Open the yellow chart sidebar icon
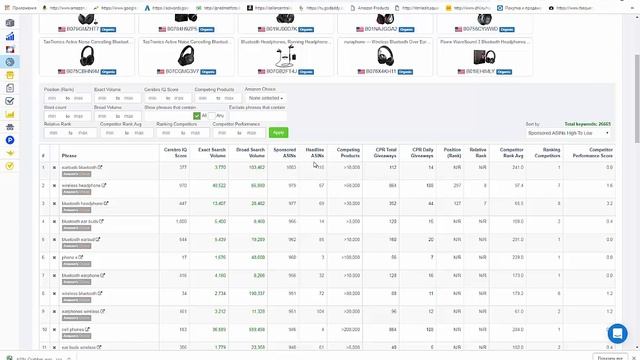Screen dimensions: 640x360 (x=10, y=114)
